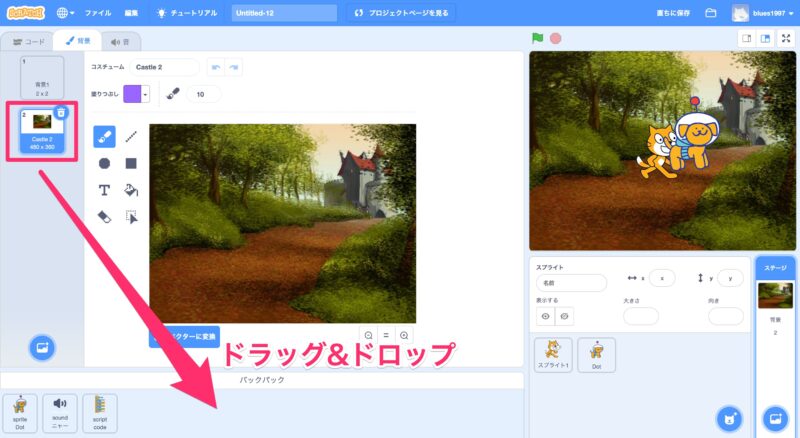Select the Brush tool in paint editor
Image resolution: width=800 pixels, height=438 pixels.
pos(105,138)
